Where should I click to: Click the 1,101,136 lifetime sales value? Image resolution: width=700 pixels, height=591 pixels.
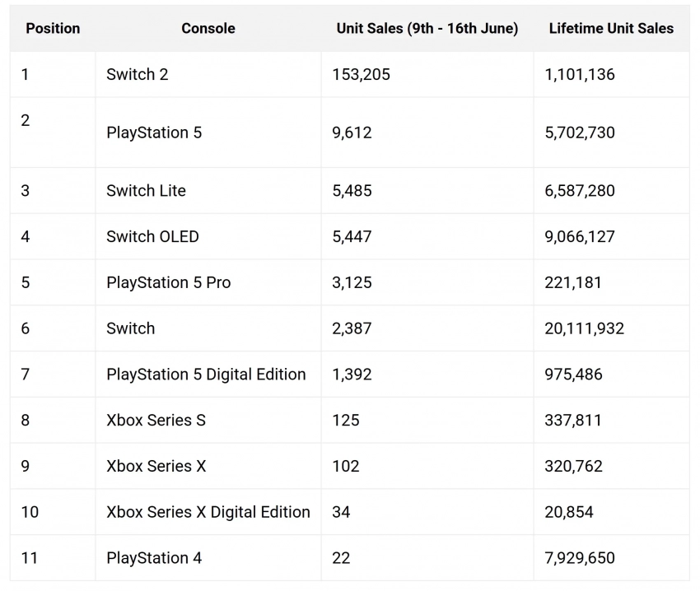(x=580, y=75)
